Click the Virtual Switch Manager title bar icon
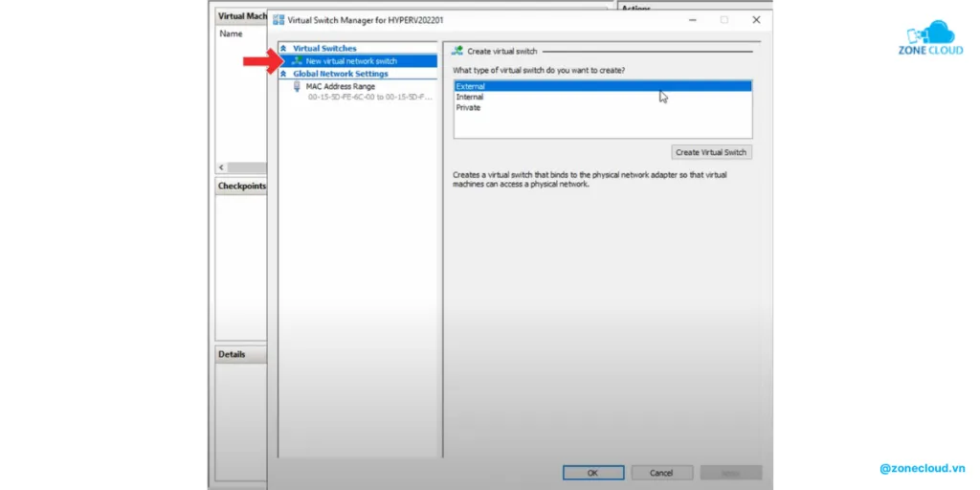Image resolution: width=980 pixels, height=490 pixels. click(278, 20)
